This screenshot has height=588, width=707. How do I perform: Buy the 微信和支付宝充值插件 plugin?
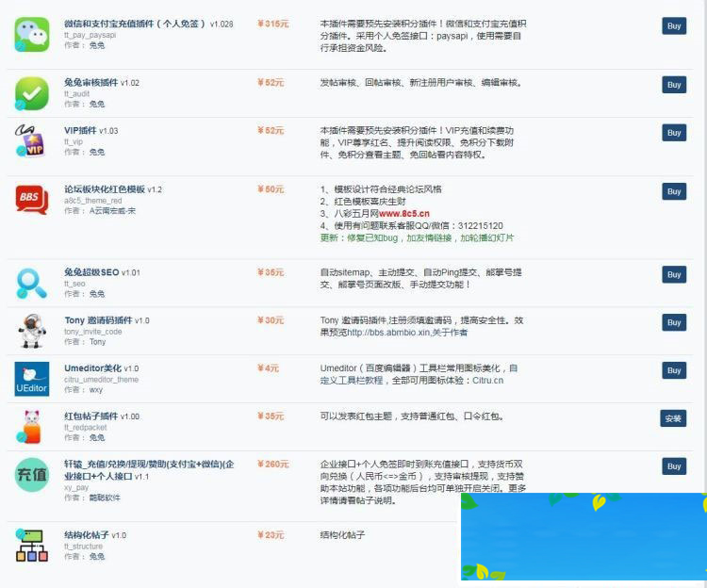674,26
